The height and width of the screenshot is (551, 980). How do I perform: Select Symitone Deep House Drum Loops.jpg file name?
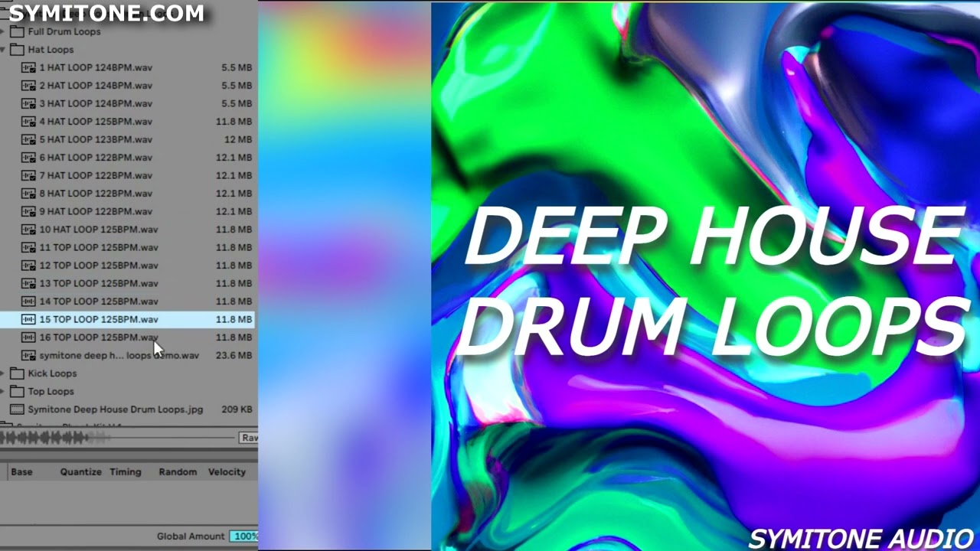pos(116,409)
